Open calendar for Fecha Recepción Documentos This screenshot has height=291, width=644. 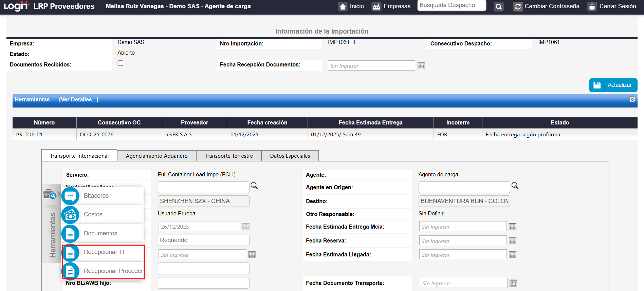421,66
